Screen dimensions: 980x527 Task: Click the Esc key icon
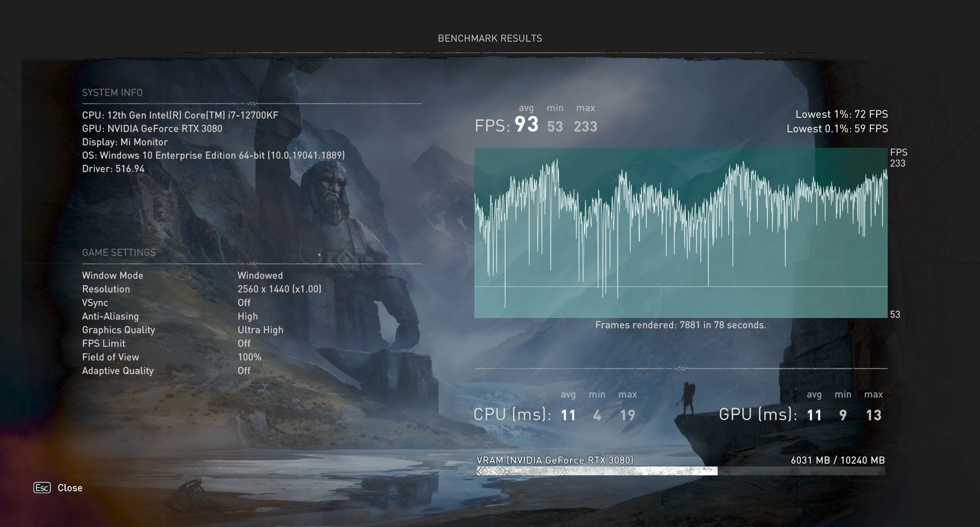(42, 488)
